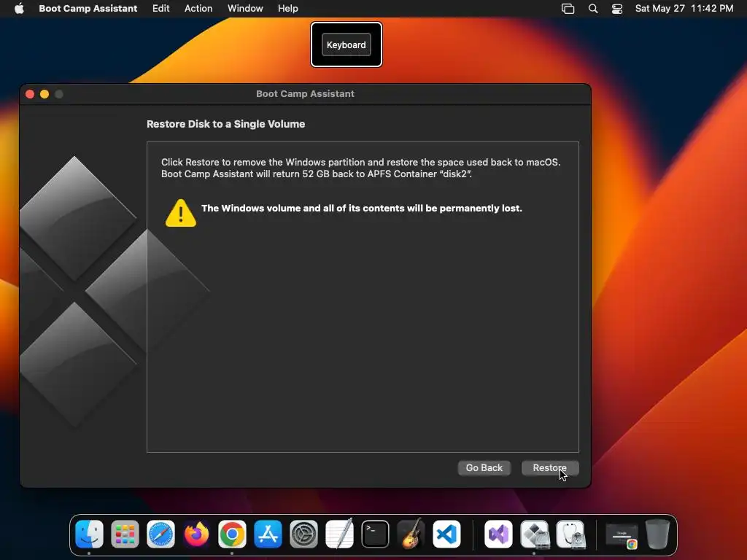This screenshot has width=747, height=560.
Task: Click the Stage Manager menu bar icon
Action: coord(568,9)
